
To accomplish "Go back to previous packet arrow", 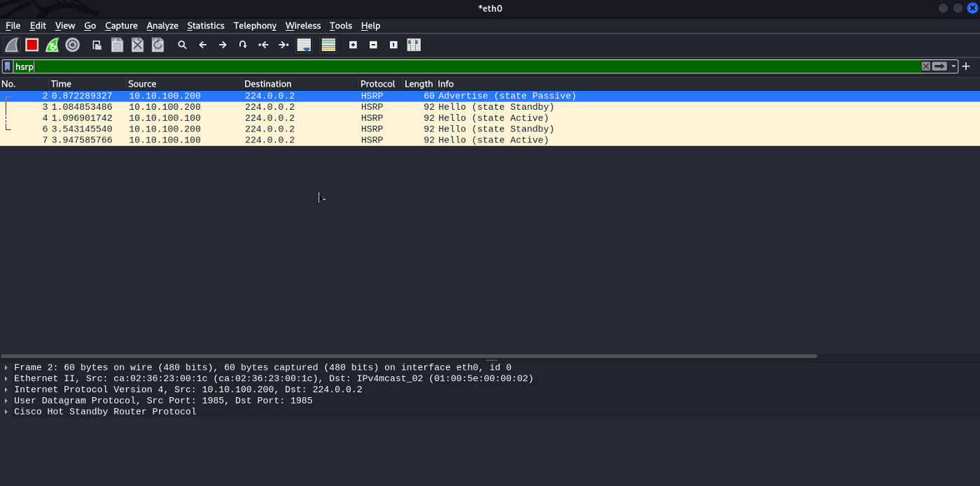I will 203,45.
